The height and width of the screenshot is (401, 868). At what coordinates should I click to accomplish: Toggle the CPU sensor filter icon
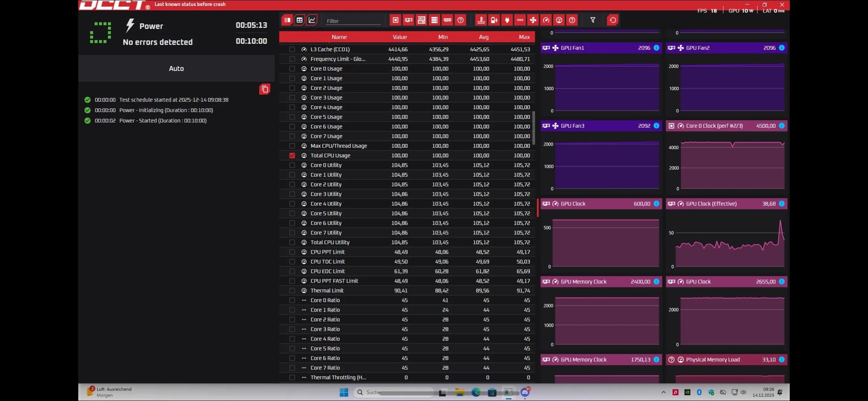click(395, 20)
